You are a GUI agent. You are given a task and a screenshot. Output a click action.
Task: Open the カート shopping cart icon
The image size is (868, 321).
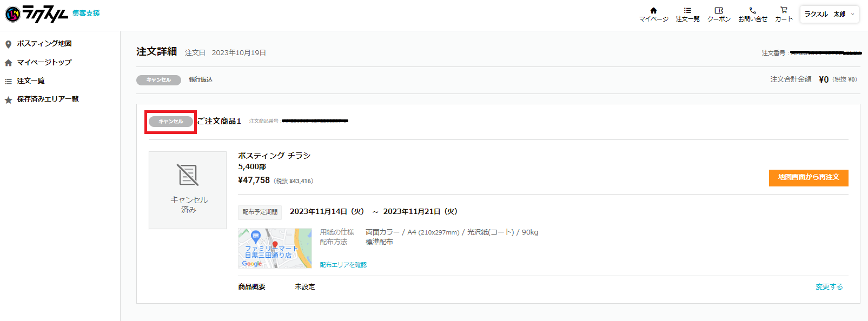pos(784,10)
